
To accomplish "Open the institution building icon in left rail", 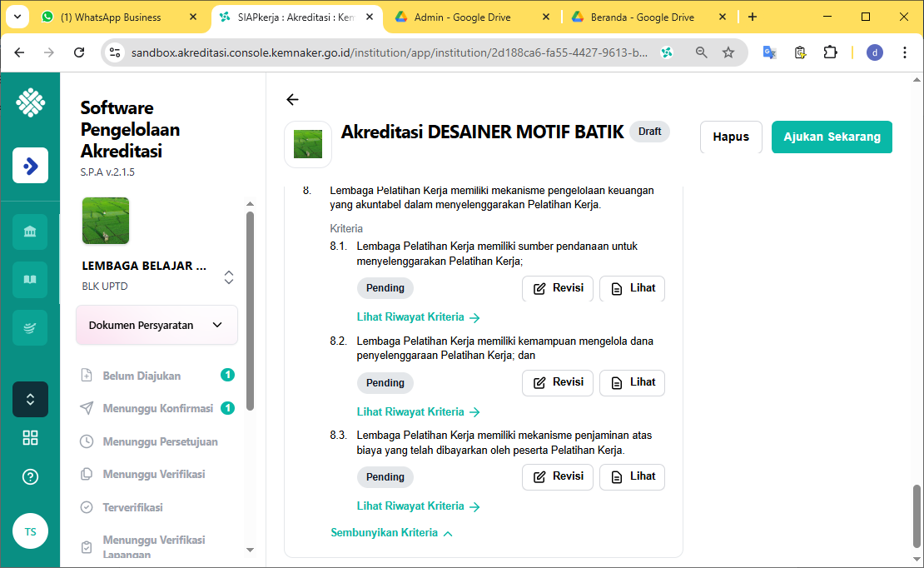I will pos(30,232).
